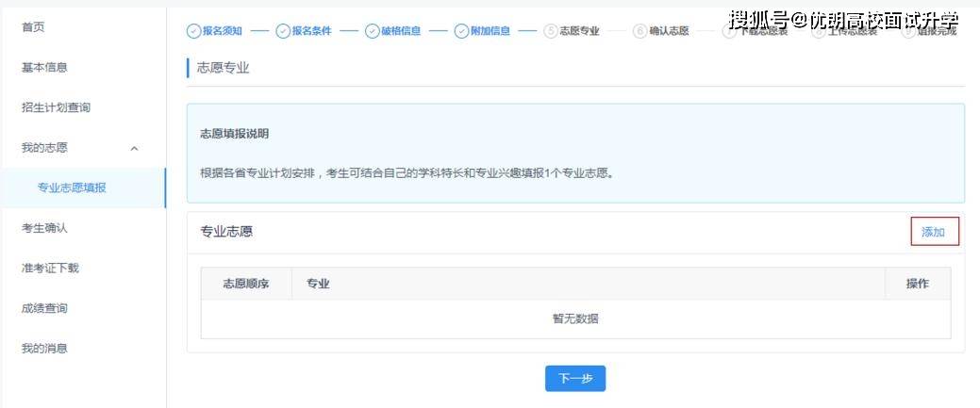Go to 准考证下载 in the sidebar
The image size is (980, 408).
pyautogui.click(x=50, y=268)
